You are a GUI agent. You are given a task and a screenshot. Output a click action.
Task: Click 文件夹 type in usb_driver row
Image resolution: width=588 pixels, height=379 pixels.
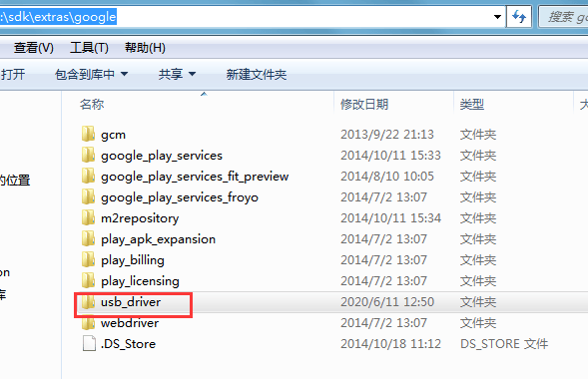pos(478,302)
